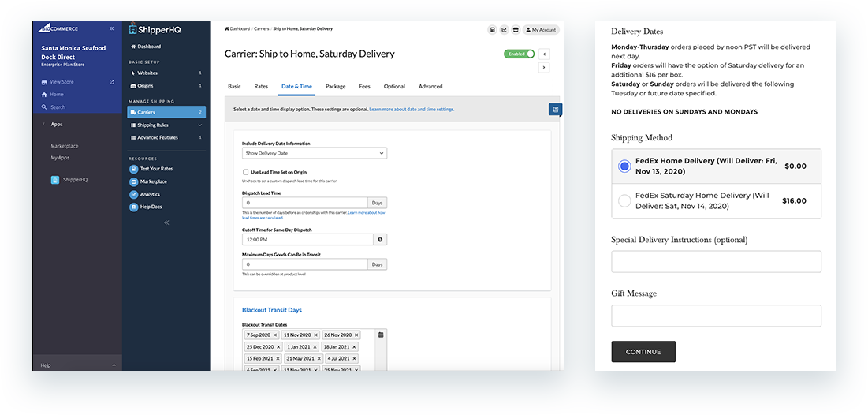This screenshot has height=415, width=868.
Task: Check Use Lead Time Set on Origin
Action: pos(245,171)
